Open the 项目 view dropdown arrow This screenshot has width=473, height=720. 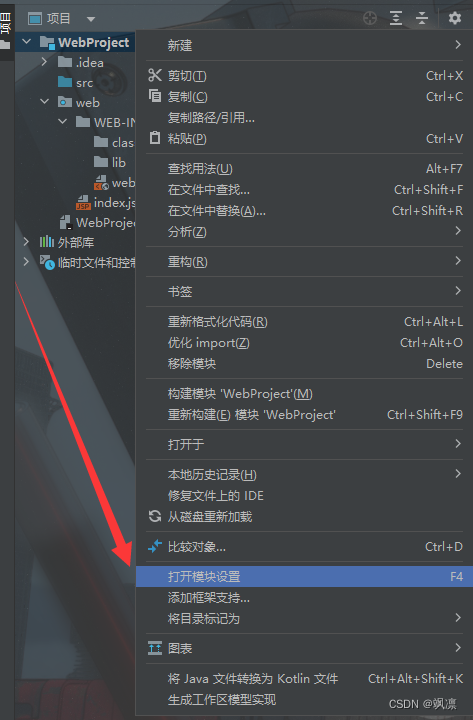(91, 19)
